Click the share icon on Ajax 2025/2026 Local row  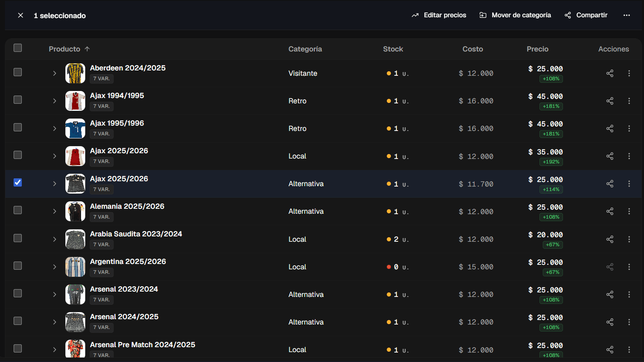(x=610, y=156)
